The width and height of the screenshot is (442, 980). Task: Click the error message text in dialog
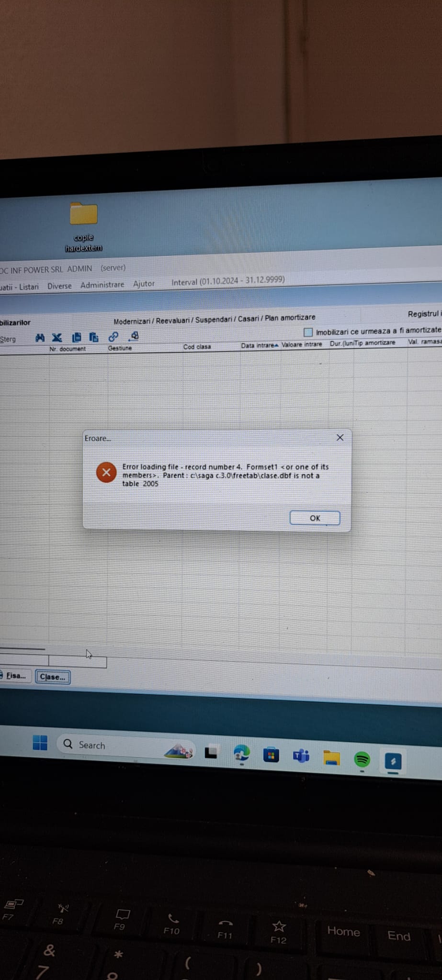coord(226,475)
